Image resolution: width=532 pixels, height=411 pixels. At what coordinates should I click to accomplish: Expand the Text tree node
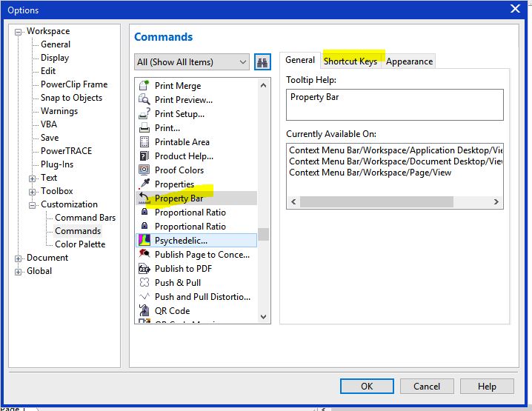pyautogui.click(x=32, y=178)
